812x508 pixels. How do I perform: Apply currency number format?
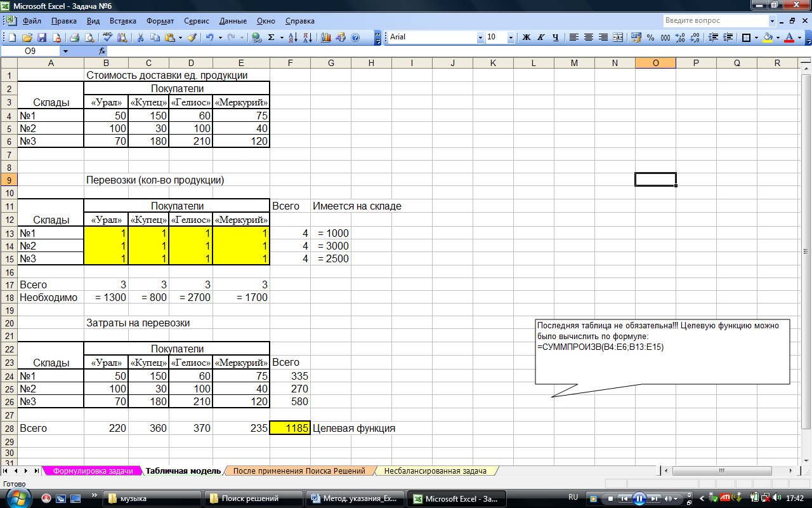[x=636, y=37]
